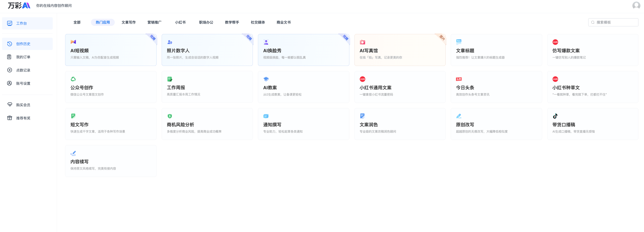Viewport: 644px width, 232px height.
Task: Click the 文章标题 card title
Action: pyautogui.click(x=465, y=51)
